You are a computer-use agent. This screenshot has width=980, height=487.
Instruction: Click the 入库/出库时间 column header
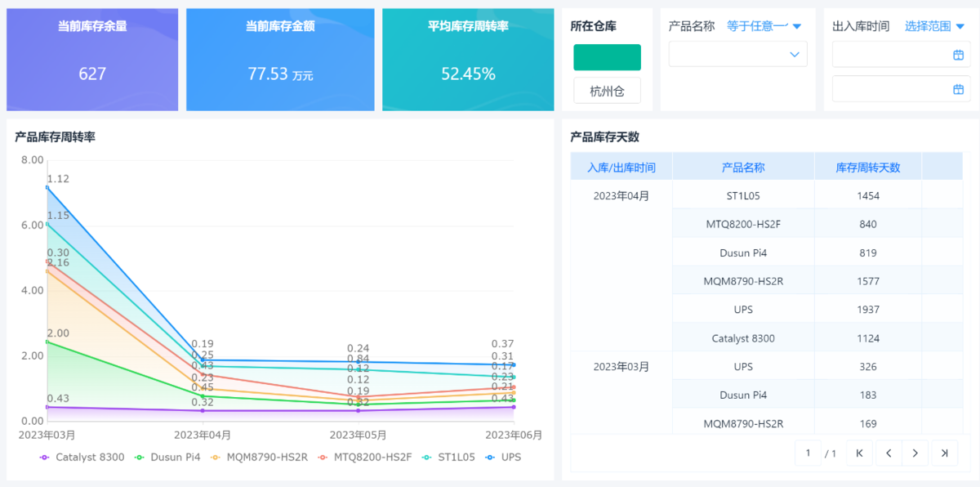pos(621,168)
